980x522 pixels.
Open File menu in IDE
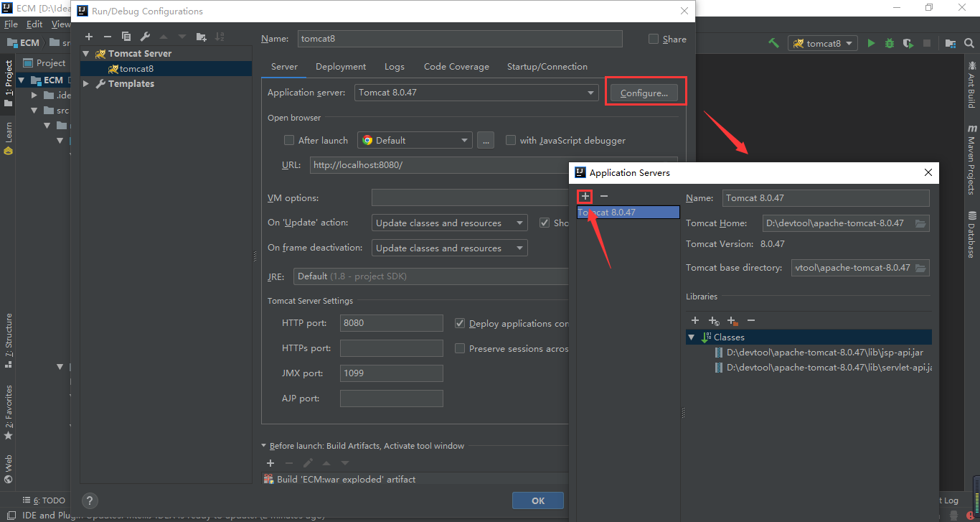(11, 24)
